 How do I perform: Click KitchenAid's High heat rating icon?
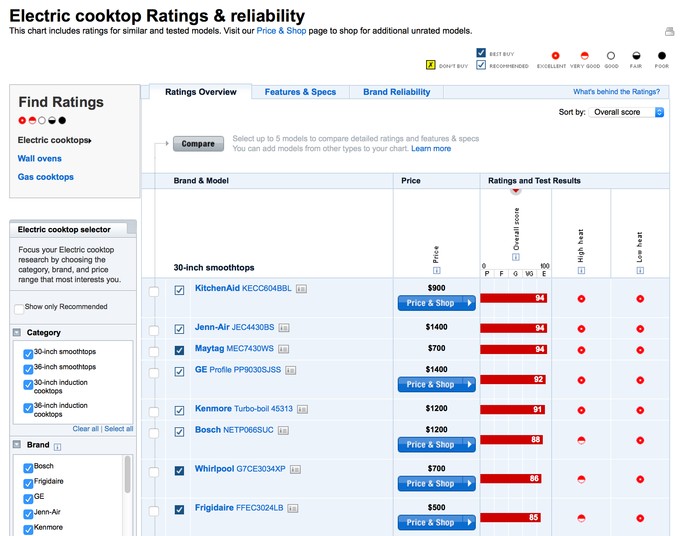[582, 299]
